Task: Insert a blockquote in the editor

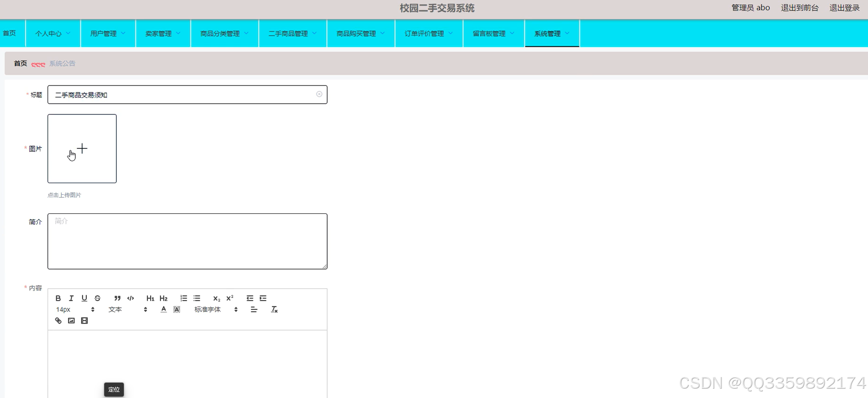Action: pyautogui.click(x=117, y=298)
